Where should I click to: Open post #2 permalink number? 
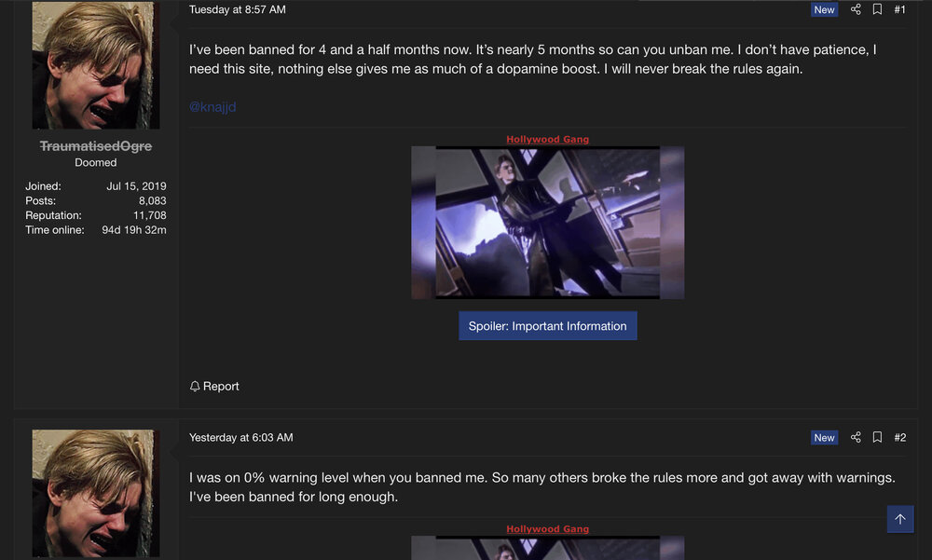(x=900, y=438)
